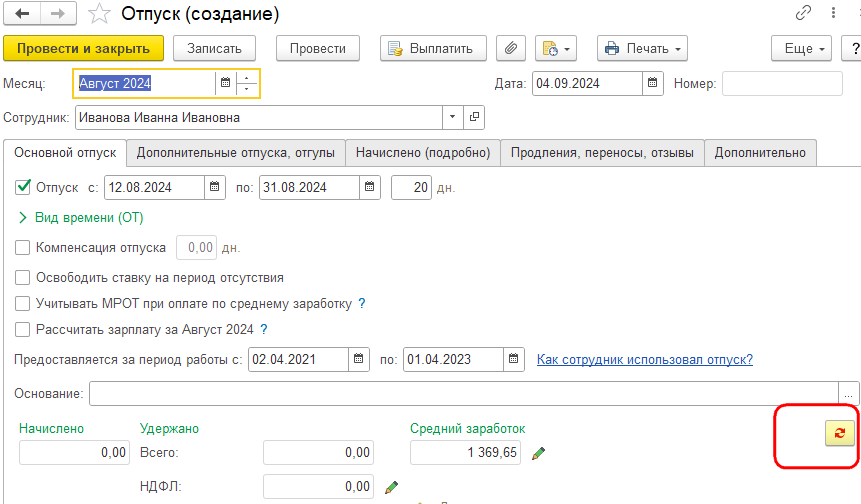Switch to Начислено (подробно) tab

[x=423, y=153]
